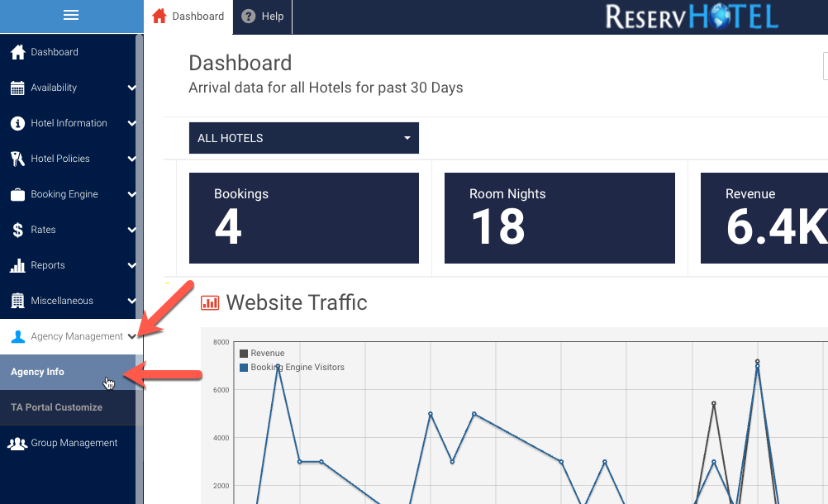Open Dashboard in the sidebar menu

(x=68, y=52)
